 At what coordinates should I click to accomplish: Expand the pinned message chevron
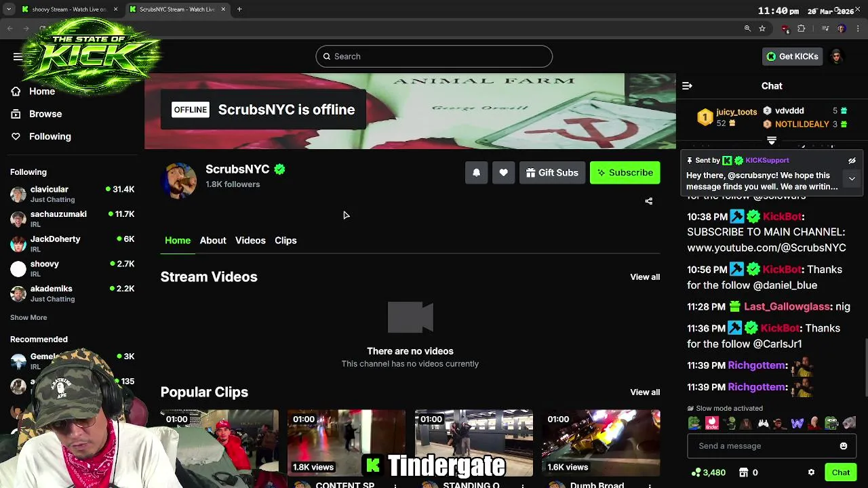852,179
